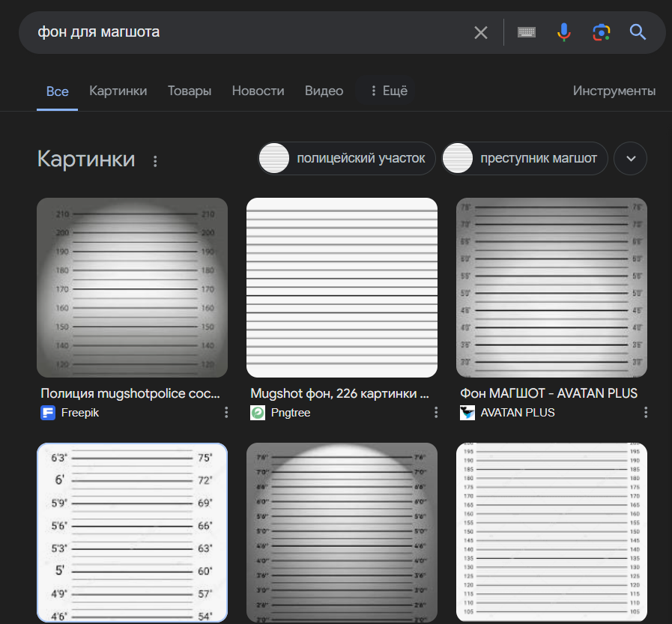Expand more filter chips with chevron
The image size is (672, 624).
pos(630,159)
